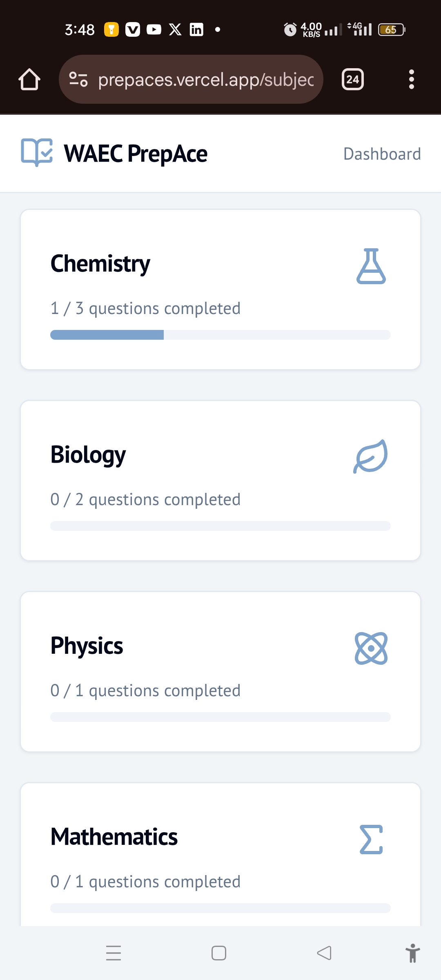Click the WAEC PrepAce book logo icon
This screenshot has height=980, width=441.
(x=37, y=153)
